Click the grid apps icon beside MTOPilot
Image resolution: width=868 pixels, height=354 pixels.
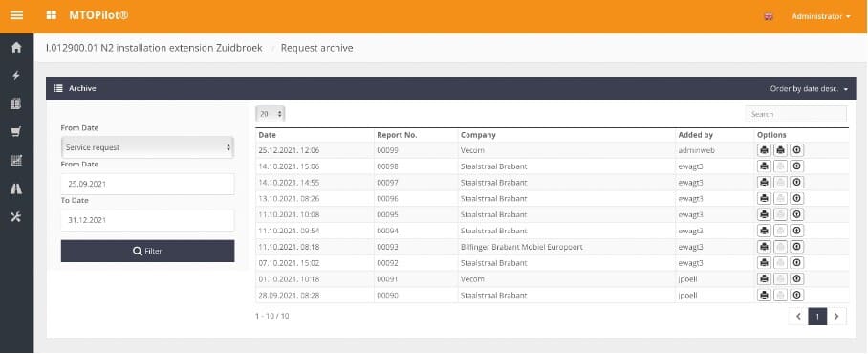[x=52, y=15]
